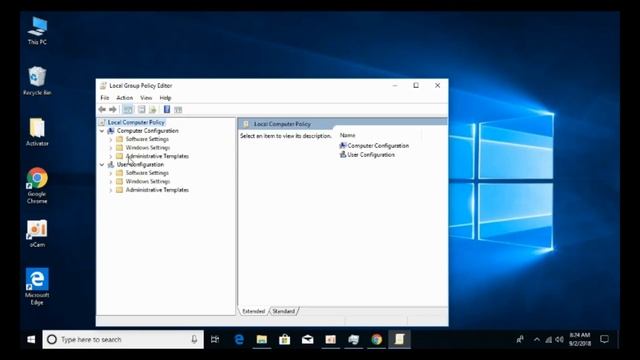This screenshot has width=640, height=360.
Task: Select Administrative Templates label under User Configuration
Action: (x=157, y=190)
